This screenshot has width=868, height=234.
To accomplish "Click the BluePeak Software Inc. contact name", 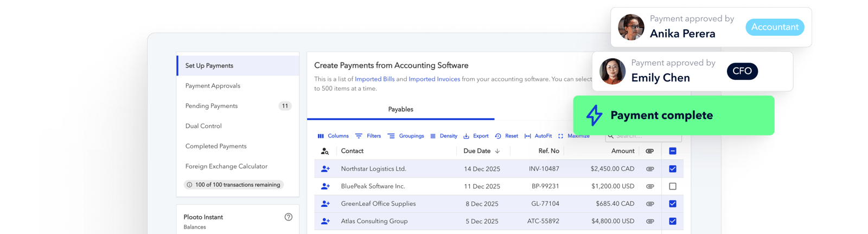I will point(373,186).
